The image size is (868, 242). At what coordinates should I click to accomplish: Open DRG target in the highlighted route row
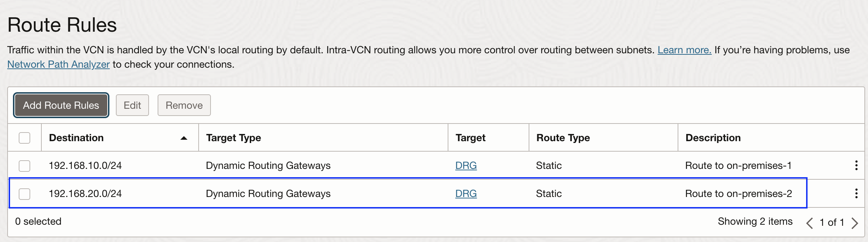(x=466, y=193)
